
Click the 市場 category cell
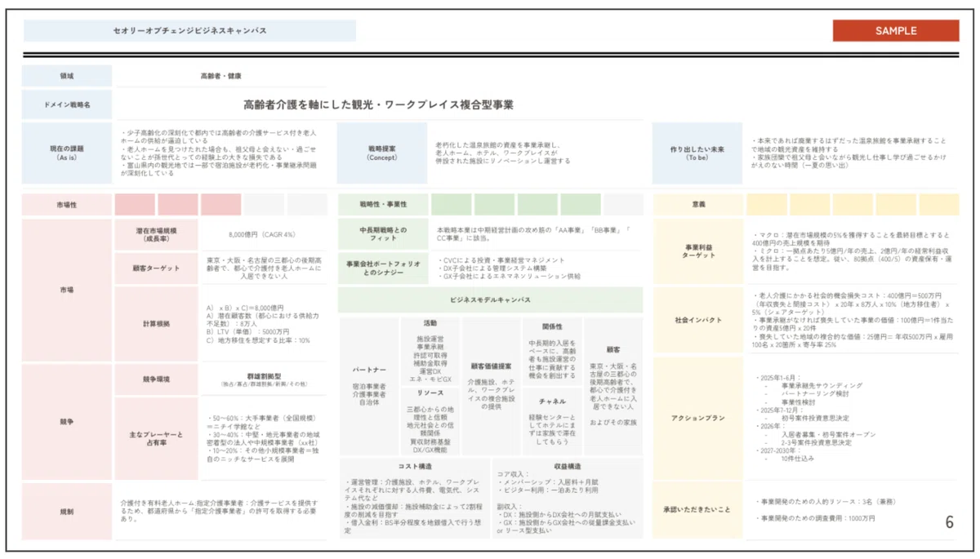67,290
